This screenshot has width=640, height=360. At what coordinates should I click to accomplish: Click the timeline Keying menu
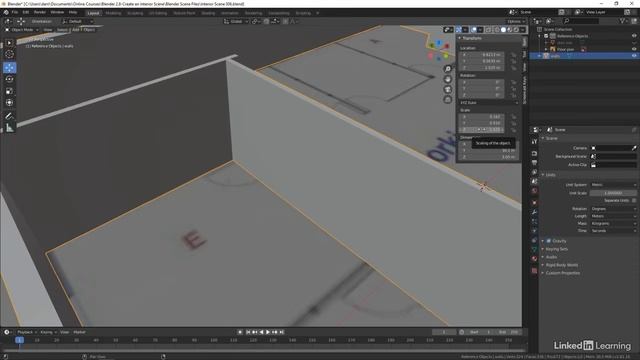(x=48, y=332)
